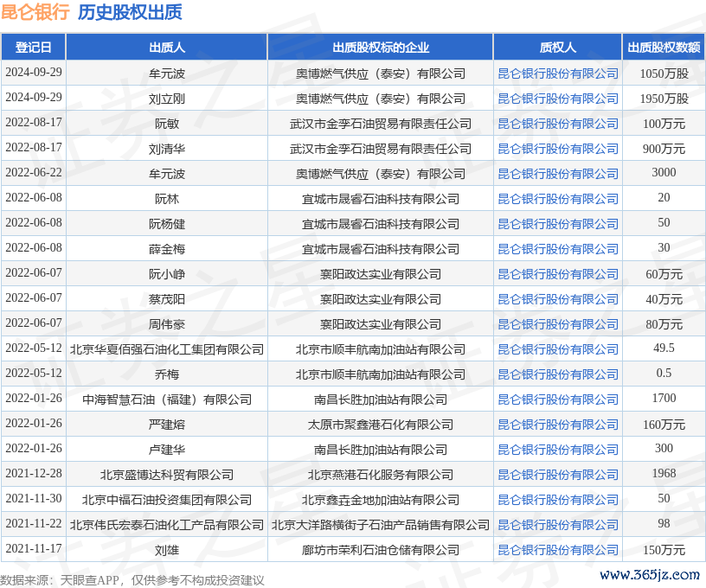Click amount 160万元
706x588 pixels.
[x=664, y=425]
